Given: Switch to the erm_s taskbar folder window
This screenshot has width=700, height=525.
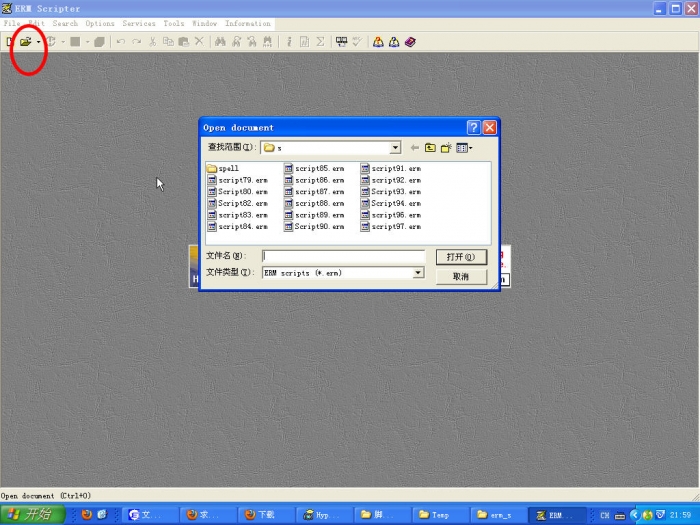Looking at the screenshot, I should pyautogui.click(x=499, y=515).
